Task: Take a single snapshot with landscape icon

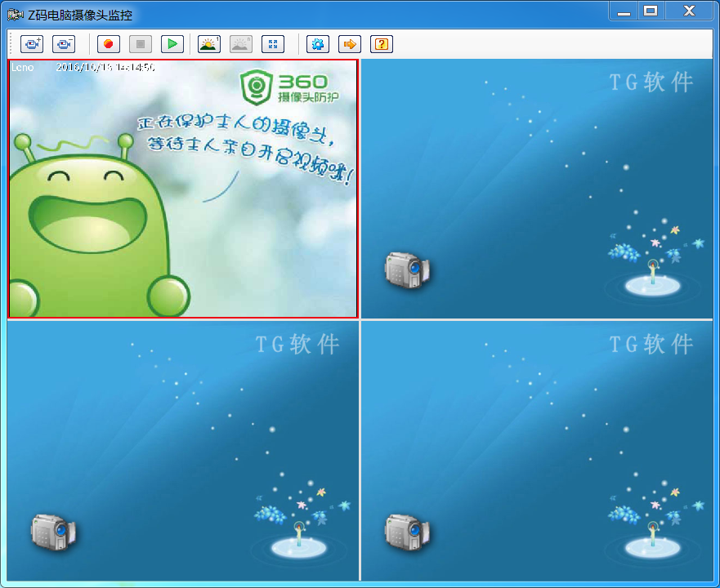Action: click(x=209, y=44)
